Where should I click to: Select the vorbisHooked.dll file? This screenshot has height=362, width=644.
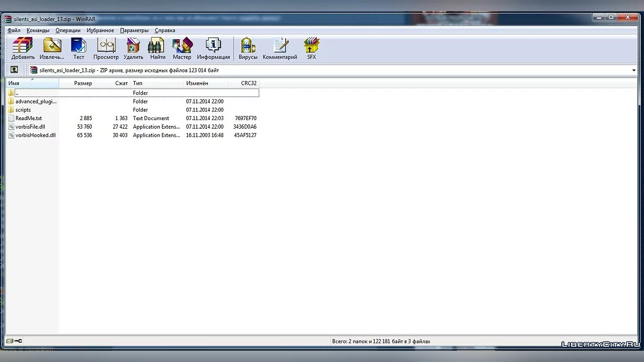tap(35, 136)
